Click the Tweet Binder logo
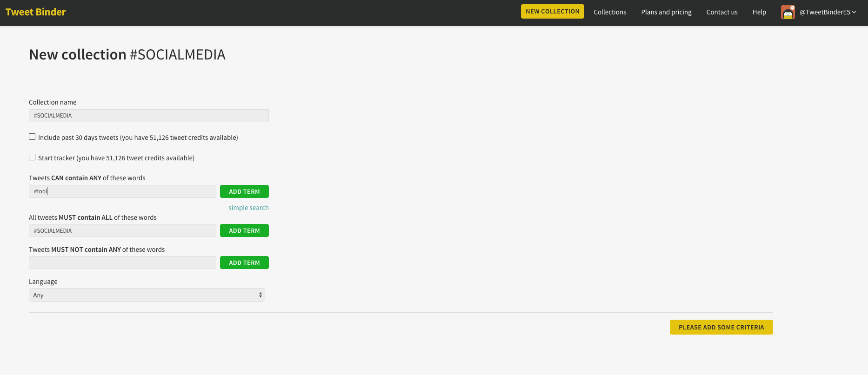This screenshot has height=375, width=868. tap(36, 12)
